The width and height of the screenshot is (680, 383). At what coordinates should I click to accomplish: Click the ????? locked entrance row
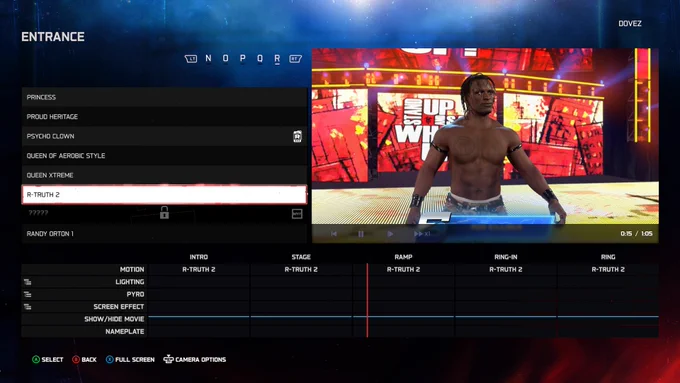pyautogui.click(x=164, y=214)
